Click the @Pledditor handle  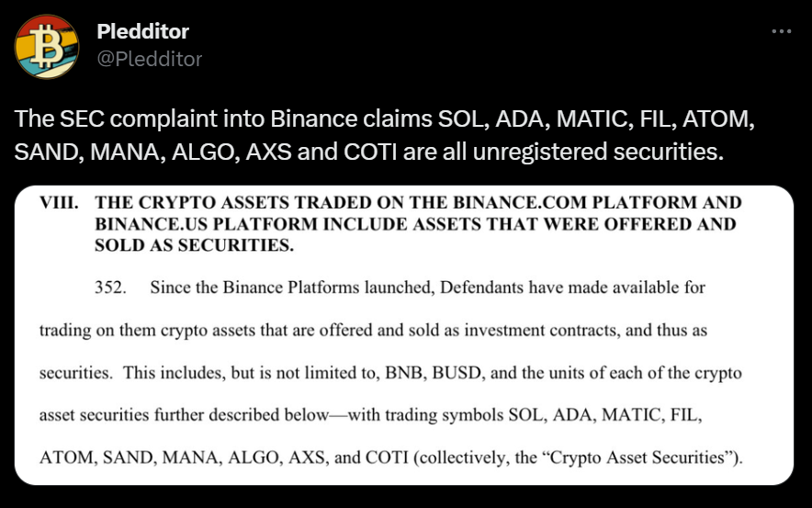[149, 59]
